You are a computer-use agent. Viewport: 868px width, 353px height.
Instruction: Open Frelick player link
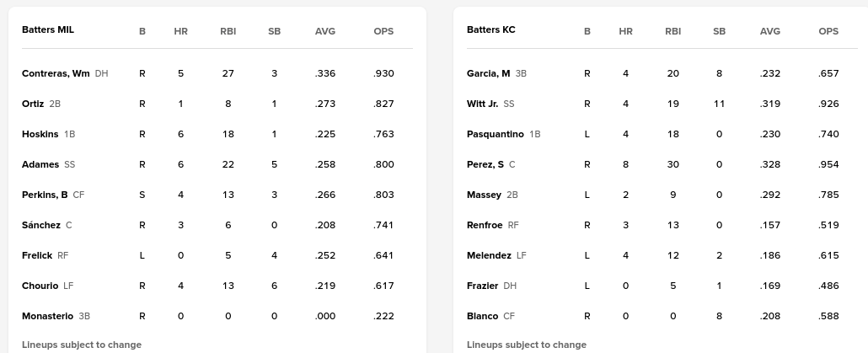pyautogui.click(x=37, y=255)
